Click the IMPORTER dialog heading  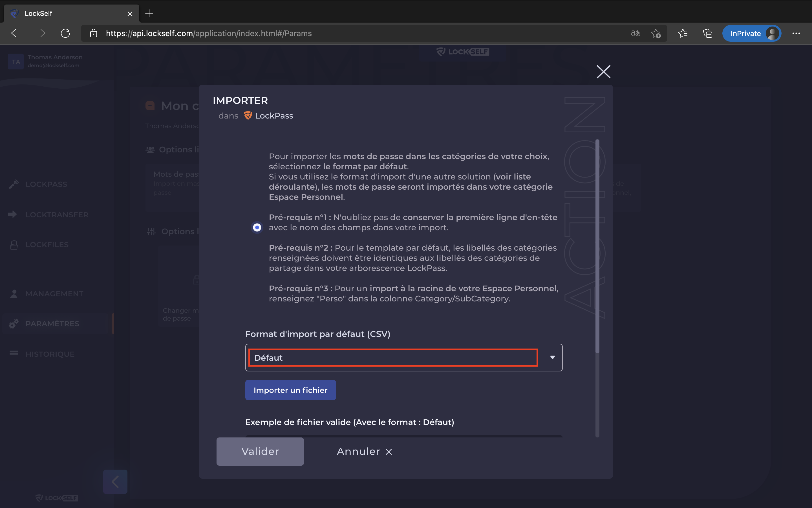[x=240, y=100]
